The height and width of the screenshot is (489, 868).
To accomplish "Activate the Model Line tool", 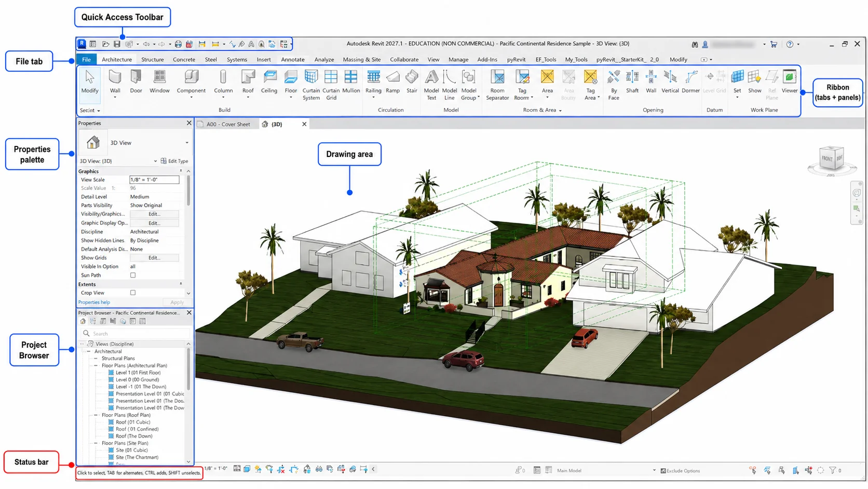I will click(450, 85).
